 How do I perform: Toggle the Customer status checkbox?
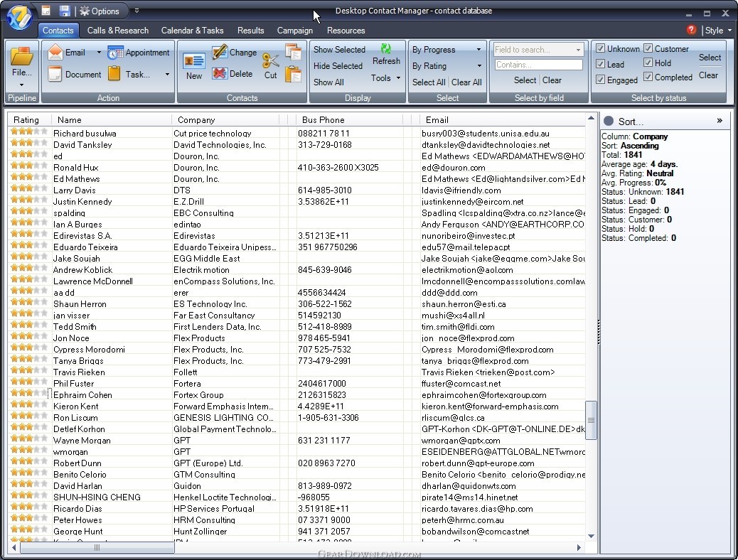point(648,48)
